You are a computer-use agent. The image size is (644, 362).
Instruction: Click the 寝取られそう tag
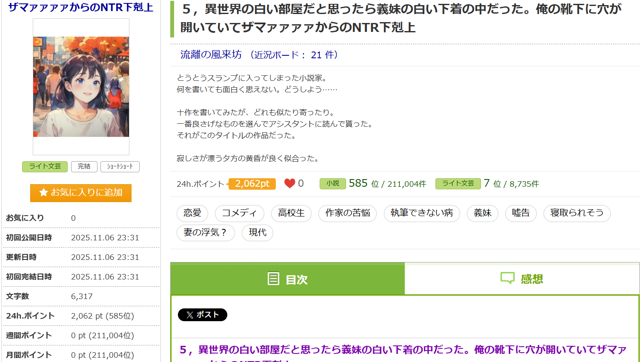577,213
